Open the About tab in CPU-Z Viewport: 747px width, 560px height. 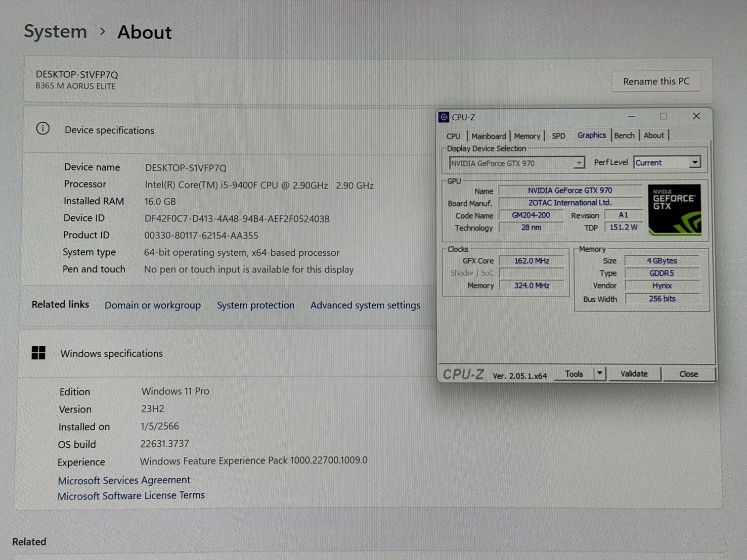[653, 135]
